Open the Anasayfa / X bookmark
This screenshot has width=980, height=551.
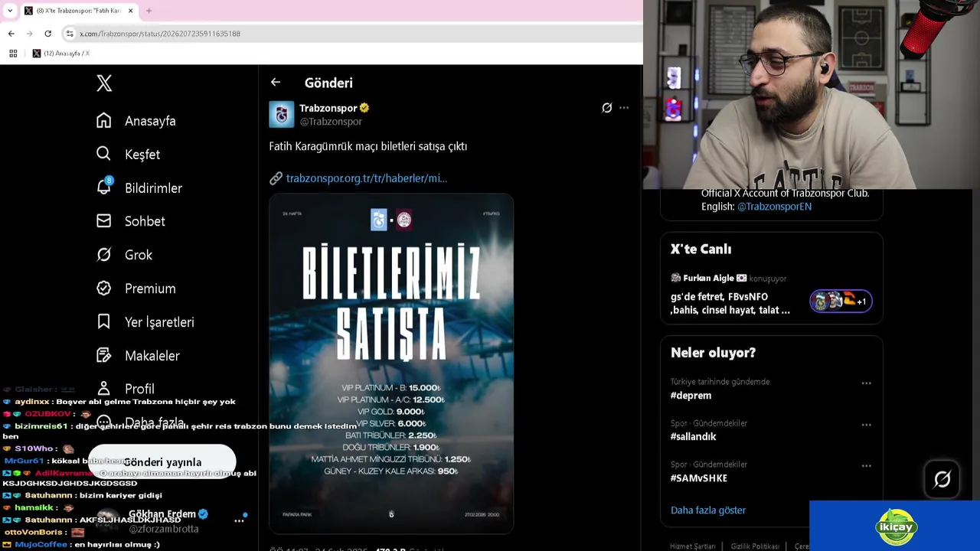[61, 54]
